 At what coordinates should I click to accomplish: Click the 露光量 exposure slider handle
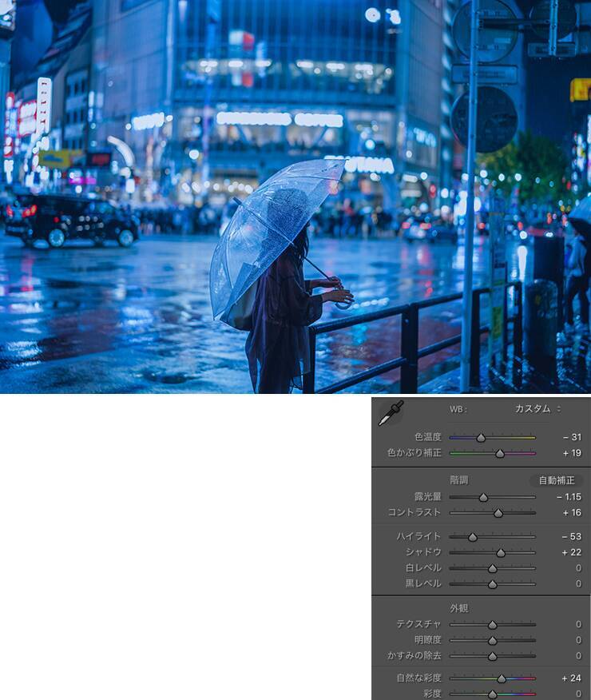[483, 497]
